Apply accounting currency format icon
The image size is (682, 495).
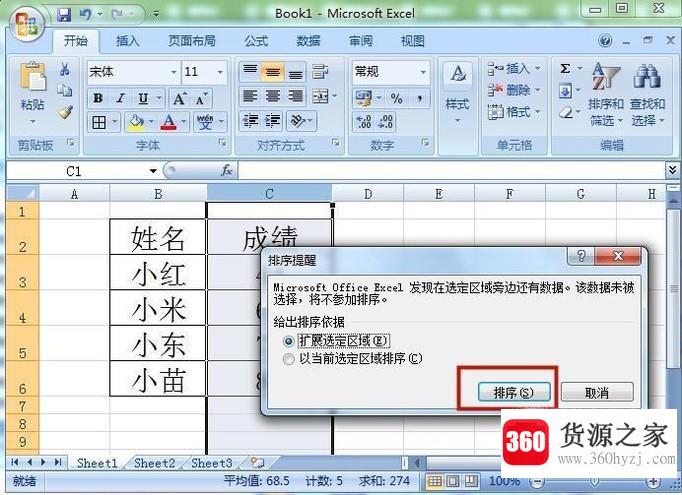pyautogui.click(x=363, y=98)
